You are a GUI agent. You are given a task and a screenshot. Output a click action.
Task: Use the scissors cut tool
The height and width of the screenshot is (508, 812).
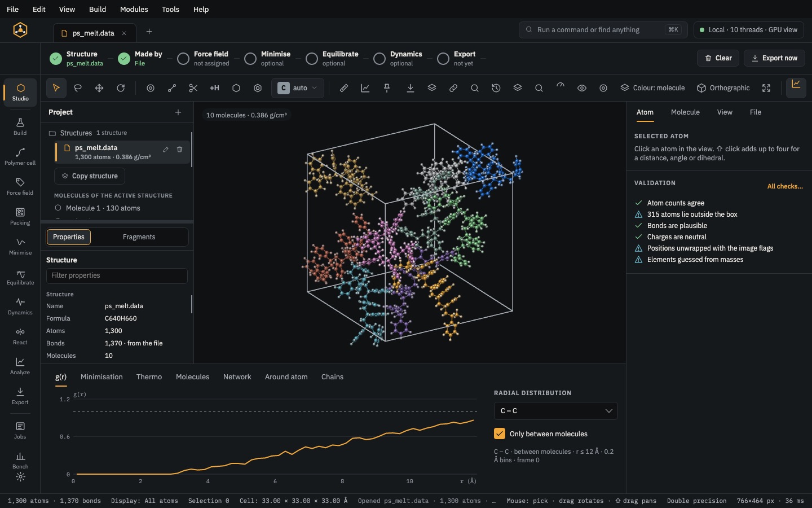coord(193,88)
